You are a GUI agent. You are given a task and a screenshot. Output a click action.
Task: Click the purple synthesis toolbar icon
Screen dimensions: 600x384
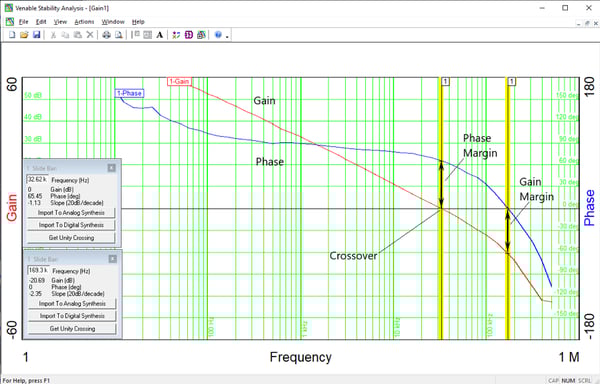click(189, 35)
